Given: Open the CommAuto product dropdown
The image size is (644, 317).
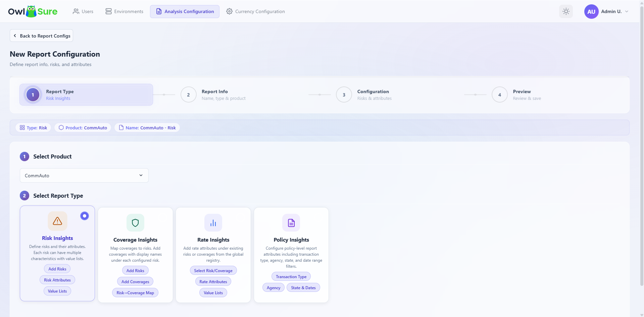Looking at the screenshot, I should point(84,176).
